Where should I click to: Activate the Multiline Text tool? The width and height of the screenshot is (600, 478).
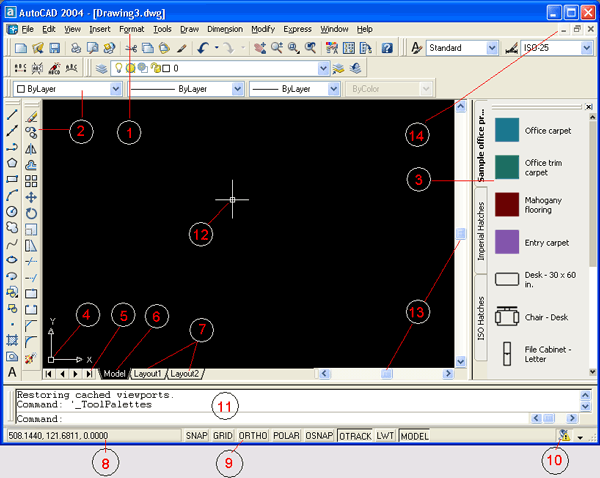(12, 372)
